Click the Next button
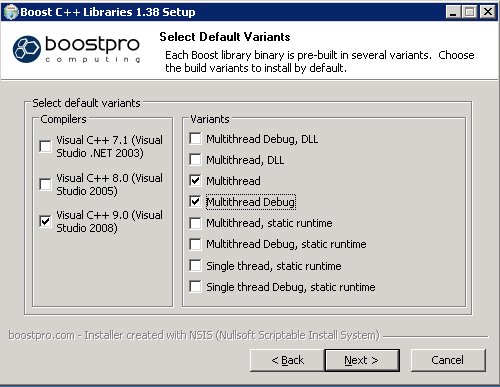Image resolution: width=500 pixels, height=387 pixels. [x=362, y=360]
